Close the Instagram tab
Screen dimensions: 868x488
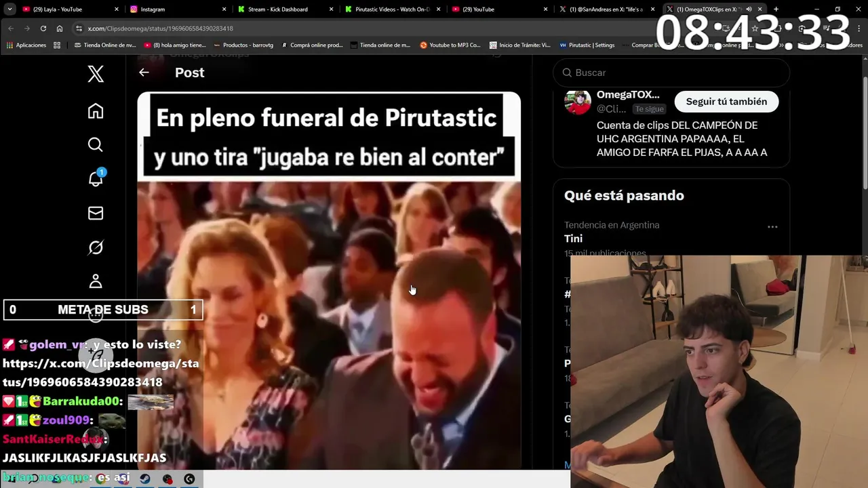[224, 9]
